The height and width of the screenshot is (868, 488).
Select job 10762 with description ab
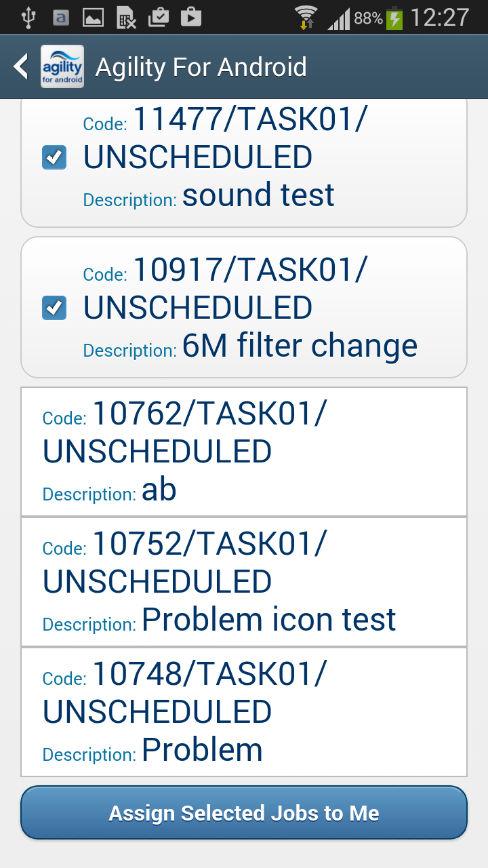(x=244, y=452)
